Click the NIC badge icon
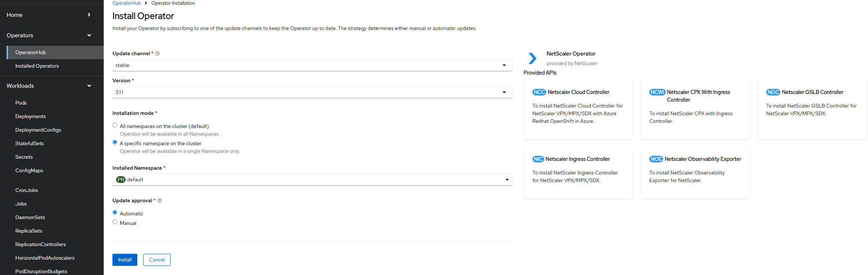This screenshot has width=868, height=275. pyautogui.click(x=538, y=159)
